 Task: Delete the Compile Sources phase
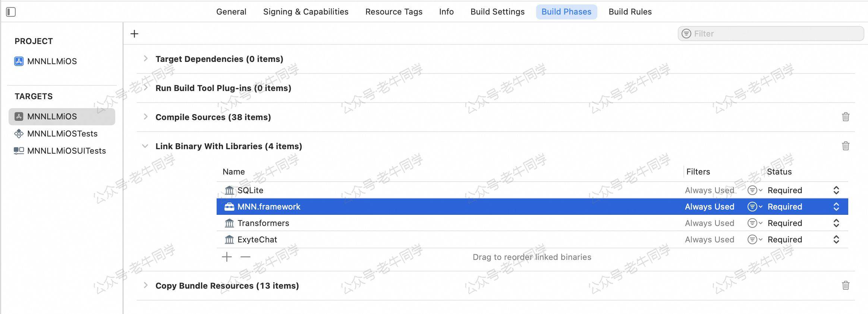[x=846, y=117]
